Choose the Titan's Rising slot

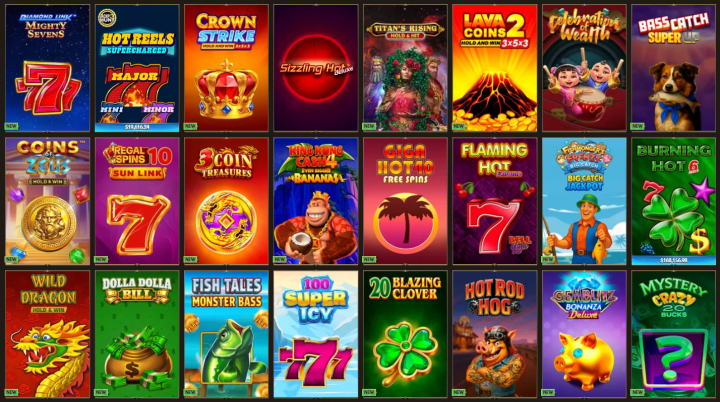pyautogui.click(x=405, y=68)
